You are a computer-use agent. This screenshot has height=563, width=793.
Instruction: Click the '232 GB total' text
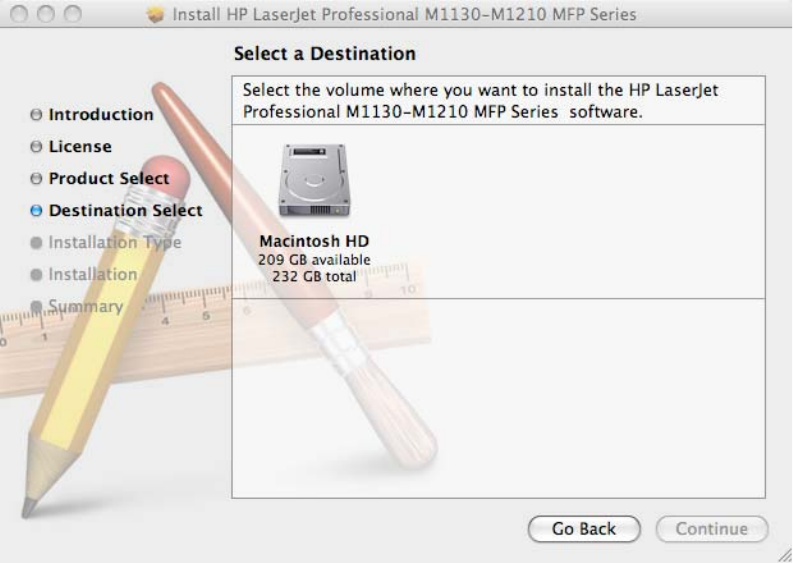(x=314, y=276)
